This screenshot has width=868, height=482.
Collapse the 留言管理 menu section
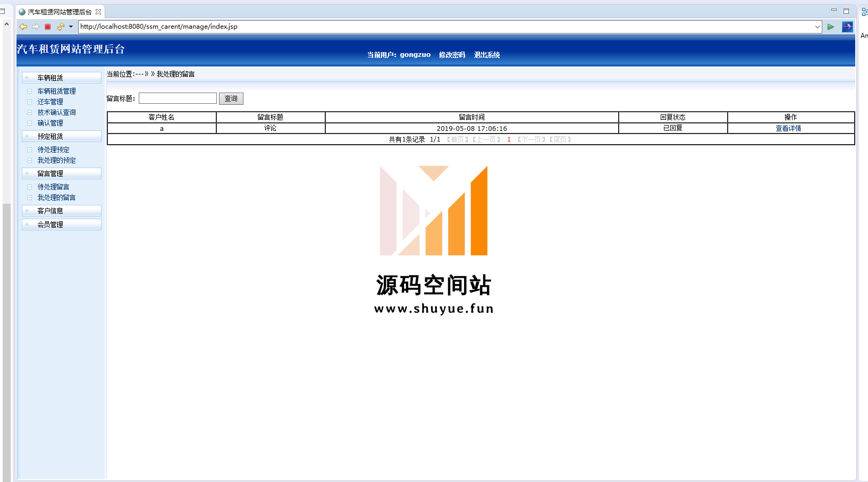pyautogui.click(x=62, y=173)
